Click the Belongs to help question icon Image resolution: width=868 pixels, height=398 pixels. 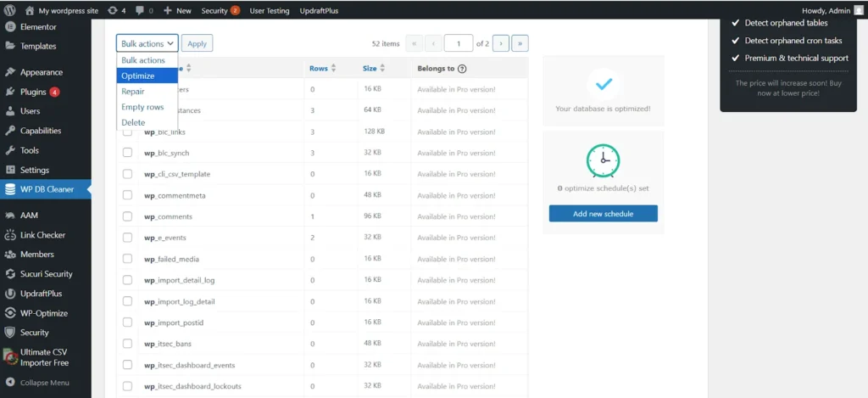462,69
